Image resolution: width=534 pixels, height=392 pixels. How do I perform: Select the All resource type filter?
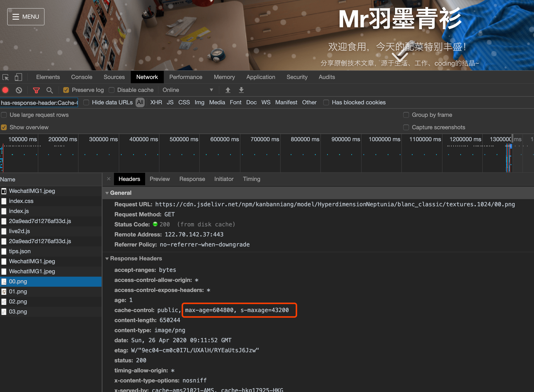click(x=140, y=102)
